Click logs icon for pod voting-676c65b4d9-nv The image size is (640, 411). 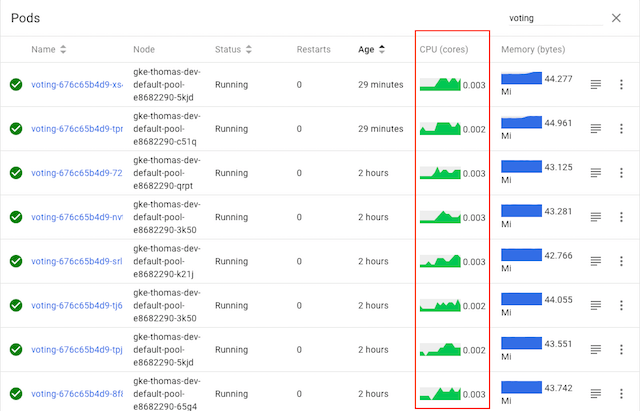point(595,217)
